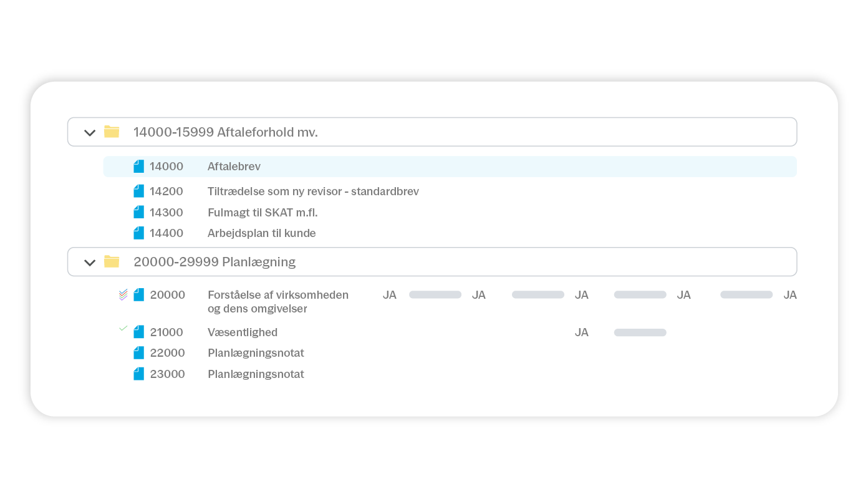Screen dimensions: 868x489
Task: Open Fulmagt til SKAT m.fl.
Action: [263, 213]
